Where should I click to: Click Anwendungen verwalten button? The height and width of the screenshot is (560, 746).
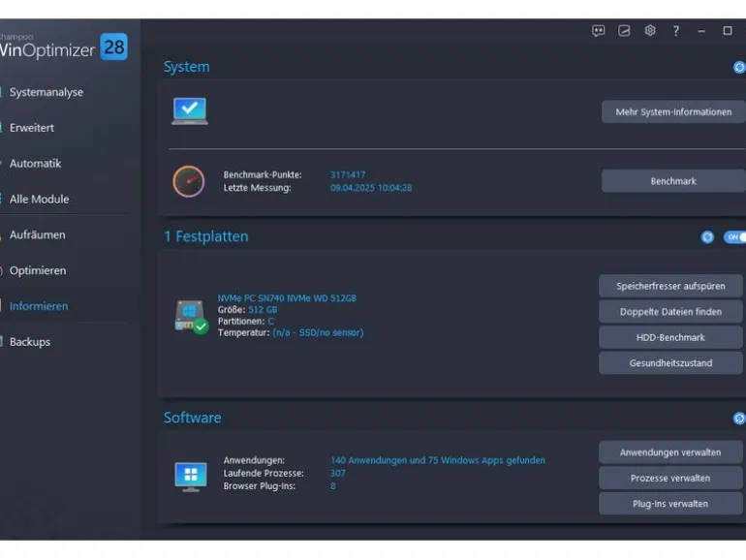pyautogui.click(x=670, y=452)
